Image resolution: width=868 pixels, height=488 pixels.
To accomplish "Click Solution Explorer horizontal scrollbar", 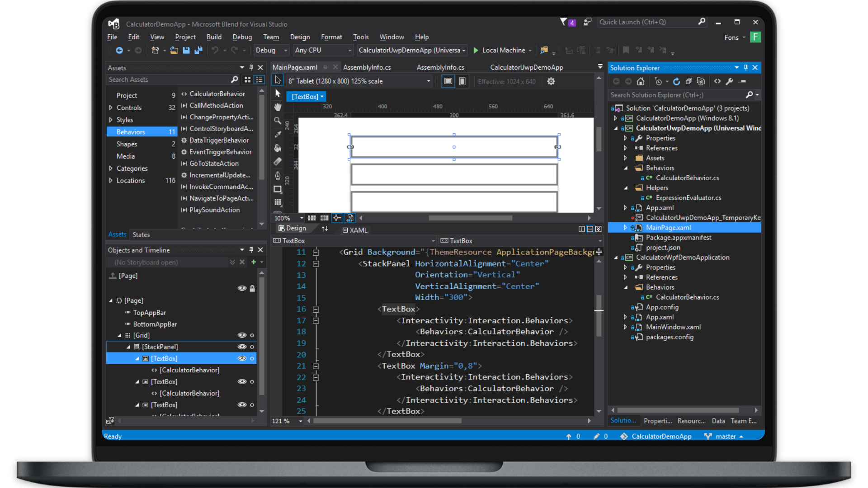I will tap(678, 410).
